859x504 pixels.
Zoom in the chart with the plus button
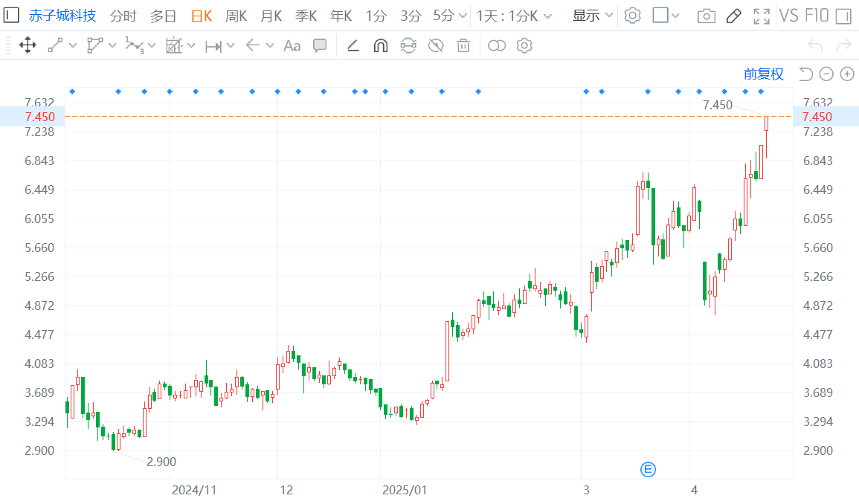pyautogui.click(x=847, y=74)
